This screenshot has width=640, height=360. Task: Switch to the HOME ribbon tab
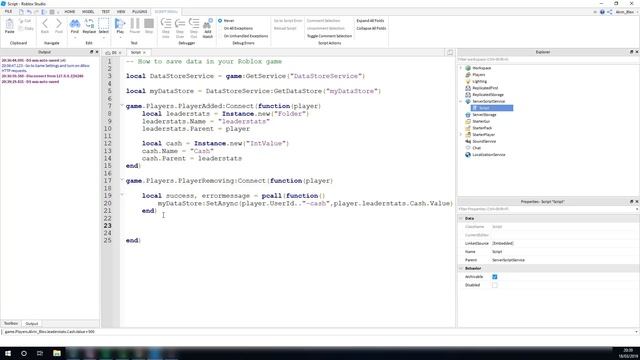tap(69, 11)
